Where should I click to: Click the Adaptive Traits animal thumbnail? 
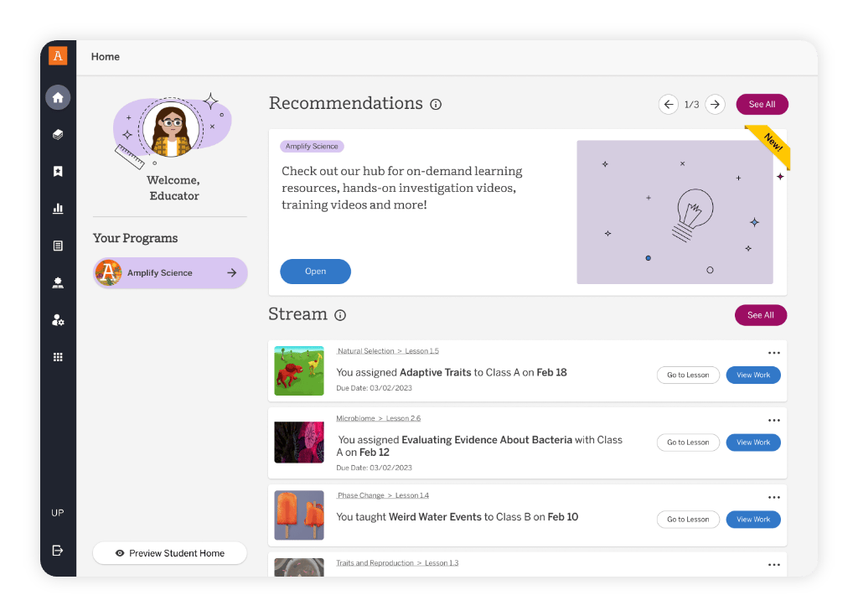point(299,371)
